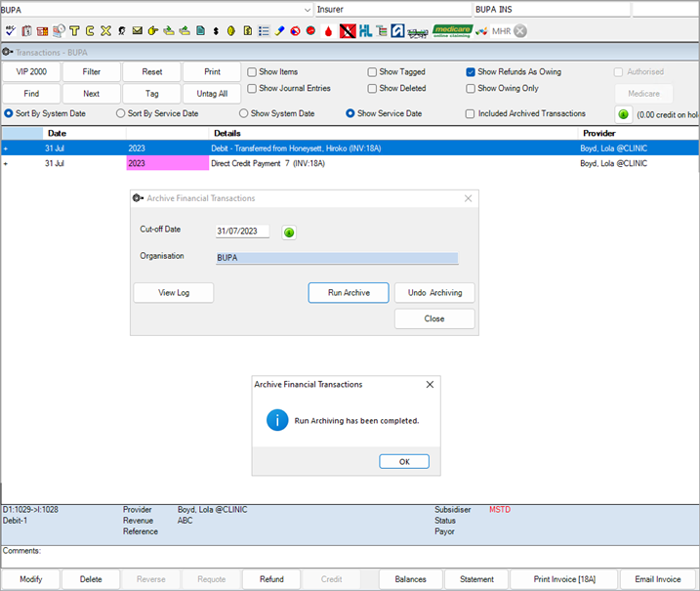The image size is (700, 591).
Task: Click the Untag All button
Action: click(x=212, y=94)
